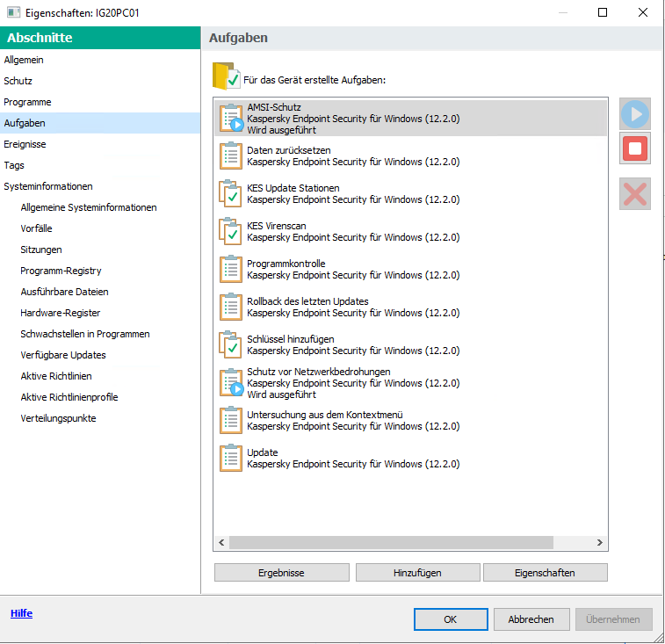The image size is (665, 644).
Task: Select the Programmkontrolle task name
Action: 286,264
